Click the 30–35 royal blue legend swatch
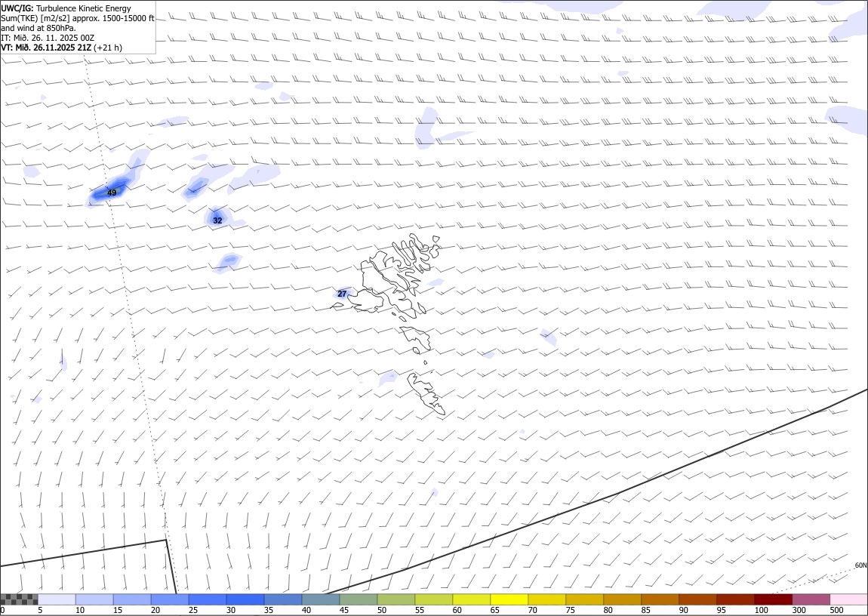 point(245,599)
